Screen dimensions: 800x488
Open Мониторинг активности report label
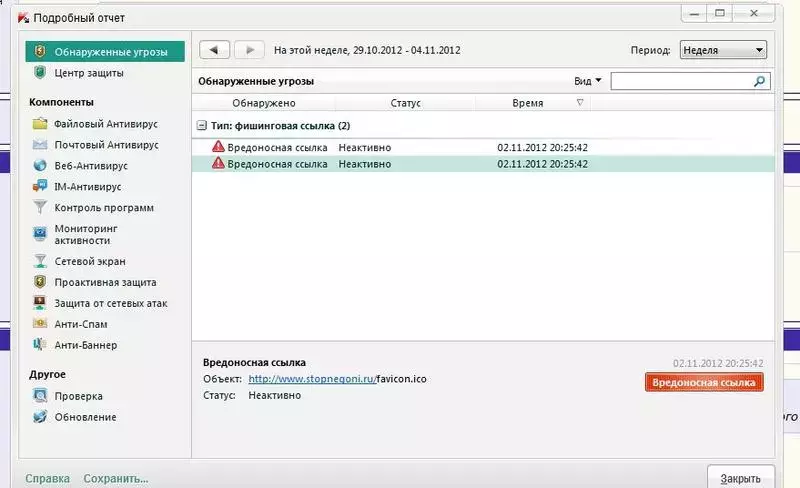click(x=86, y=234)
